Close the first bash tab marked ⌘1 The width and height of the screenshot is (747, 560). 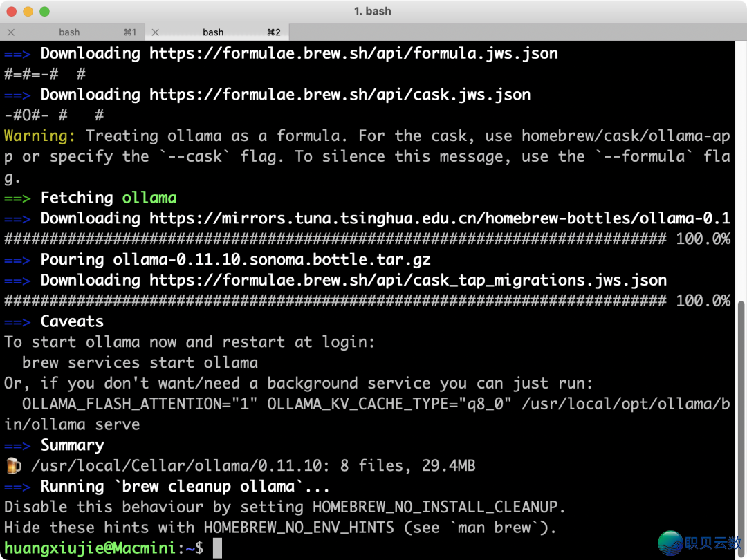pos(11,32)
